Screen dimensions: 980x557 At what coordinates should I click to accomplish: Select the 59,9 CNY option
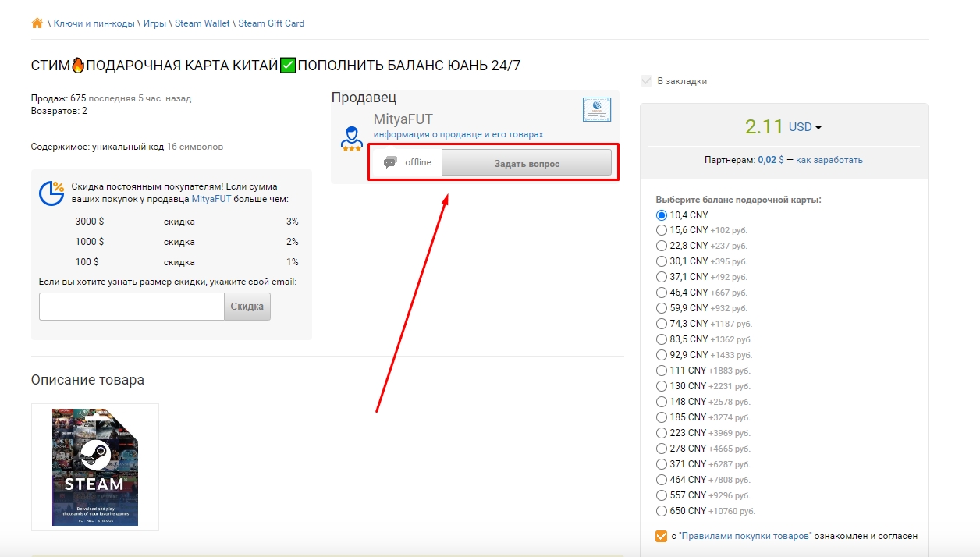click(x=662, y=308)
